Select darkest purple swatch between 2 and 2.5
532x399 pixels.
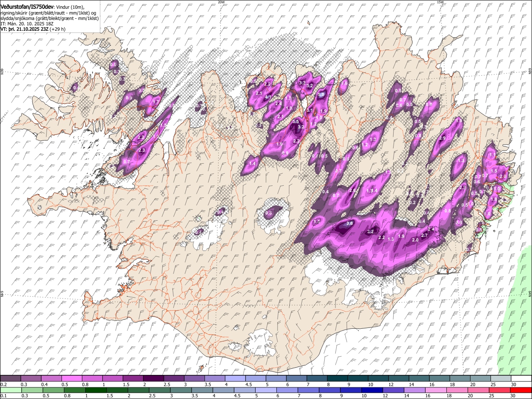click(153, 378)
